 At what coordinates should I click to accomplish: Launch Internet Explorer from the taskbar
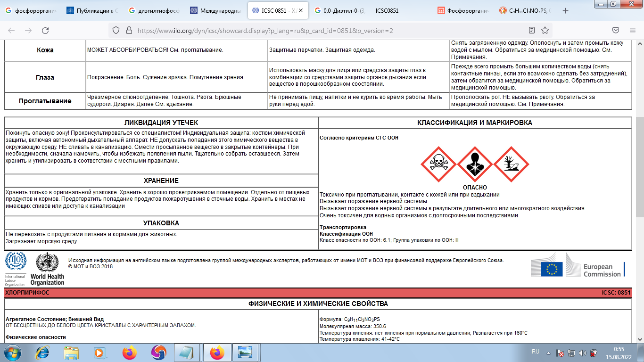[x=42, y=353]
